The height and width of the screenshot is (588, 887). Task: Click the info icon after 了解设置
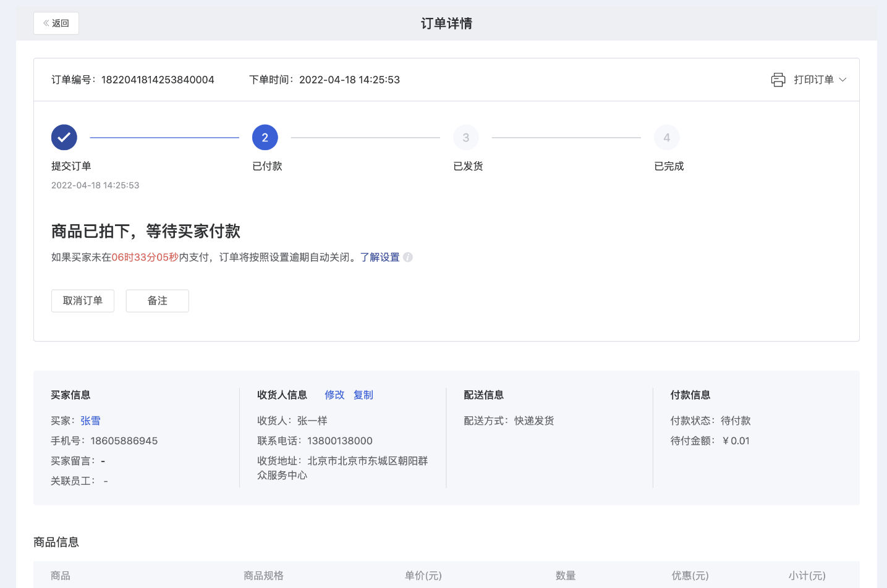click(x=408, y=258)
